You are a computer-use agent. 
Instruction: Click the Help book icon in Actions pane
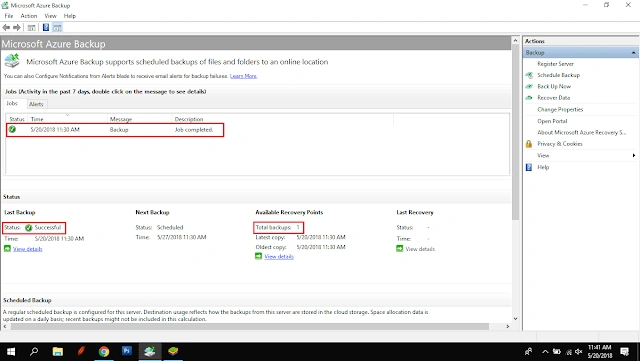529,167
